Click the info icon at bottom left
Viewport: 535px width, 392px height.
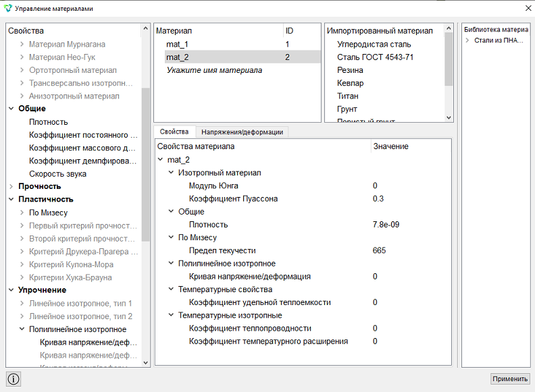(14, 379)
